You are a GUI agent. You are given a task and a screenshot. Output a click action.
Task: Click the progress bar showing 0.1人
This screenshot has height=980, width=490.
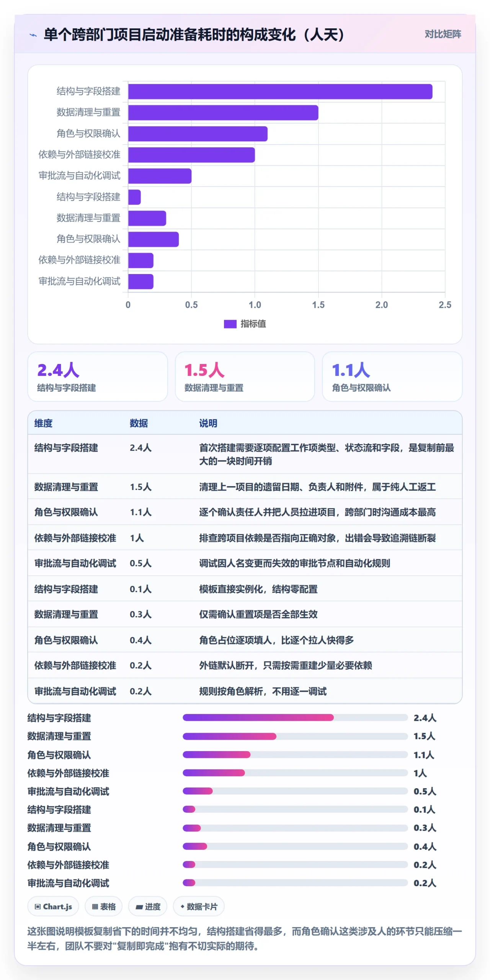pyautogui.click(x=295, y=809)
